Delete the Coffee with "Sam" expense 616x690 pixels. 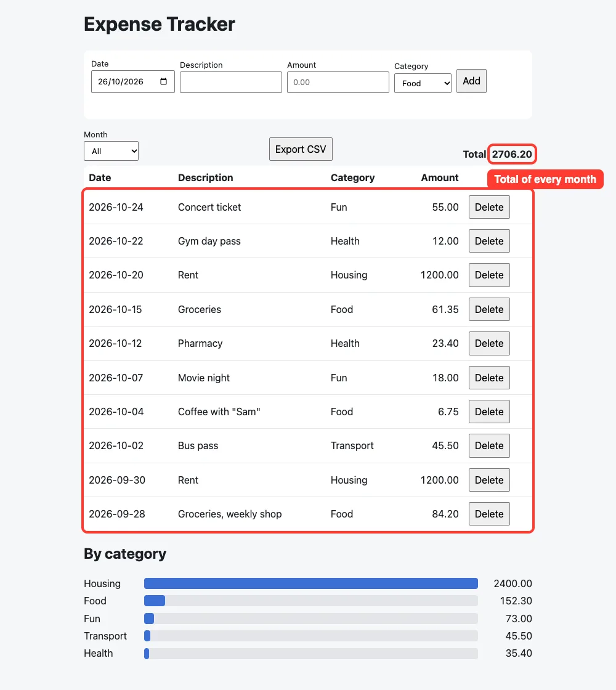click(489, 412)
